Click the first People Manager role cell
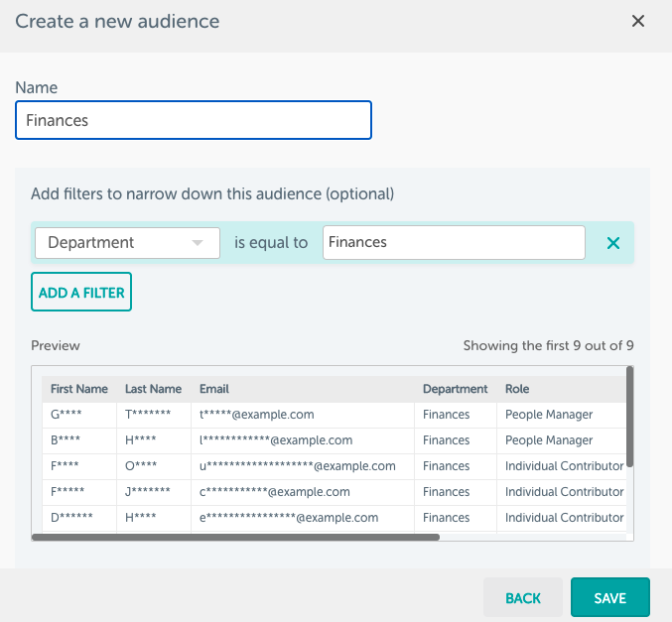The width and height of the screenshot is (672, 622). [x=549, y=415]
